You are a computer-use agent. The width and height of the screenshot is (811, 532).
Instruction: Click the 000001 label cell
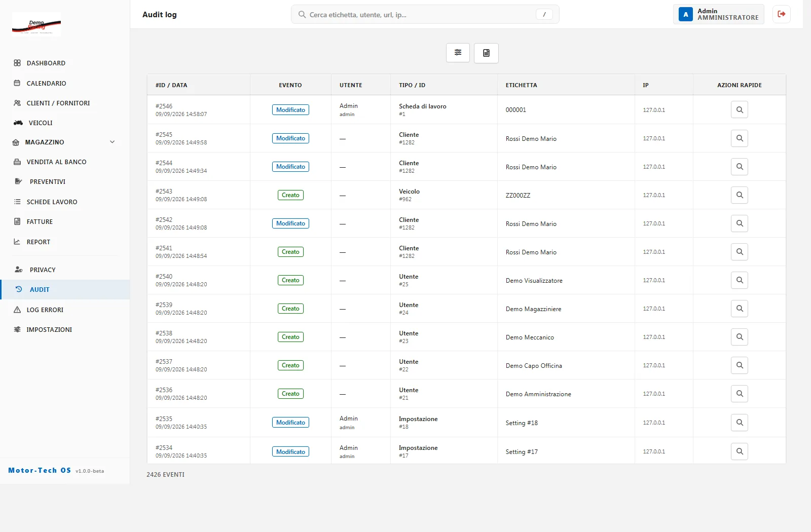point(566,110)
